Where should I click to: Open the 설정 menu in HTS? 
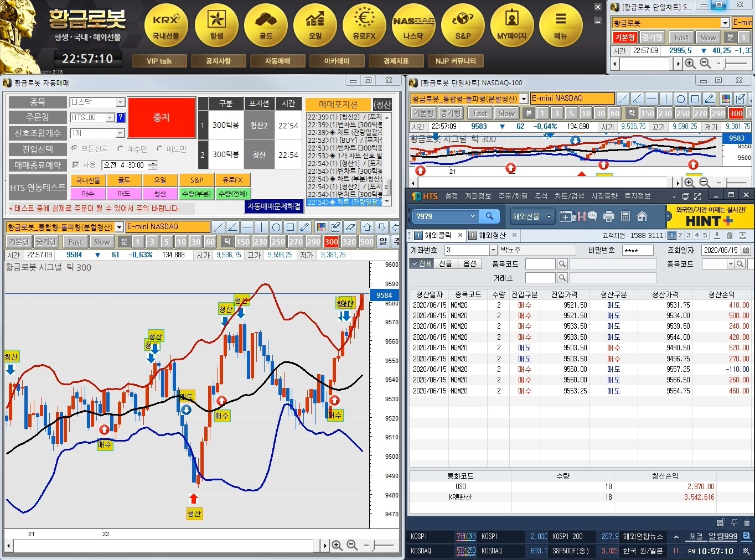(452, 196)
